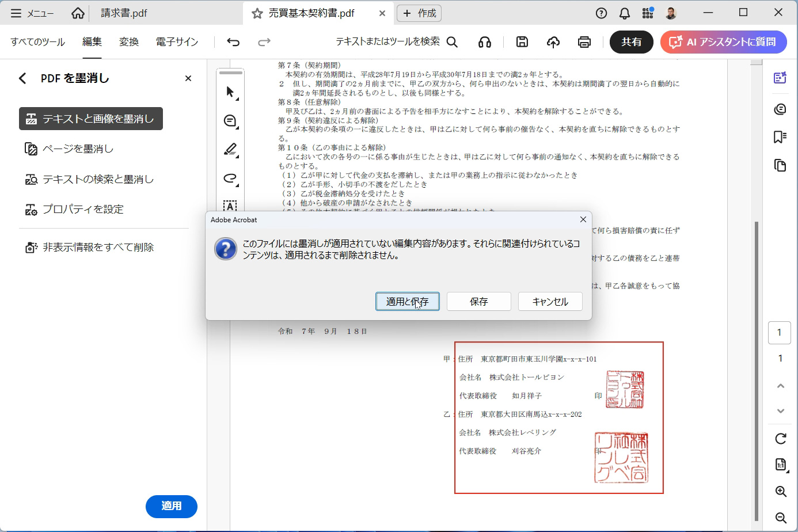Select the text box A tool
This screenshot has height=532, width=798.
[x=230, y=206]
